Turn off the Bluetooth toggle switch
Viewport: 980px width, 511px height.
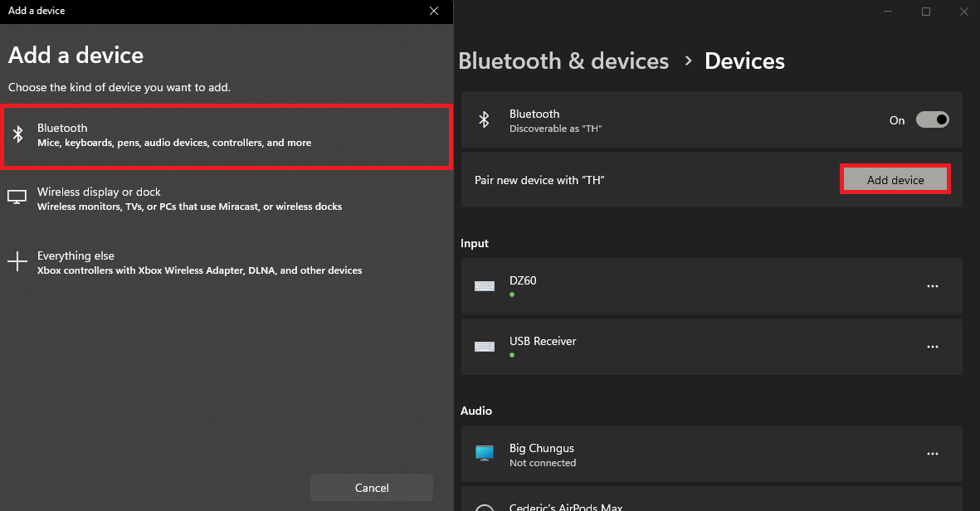coord(932,120)
